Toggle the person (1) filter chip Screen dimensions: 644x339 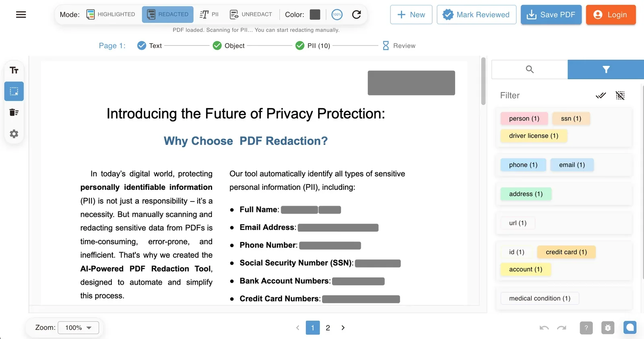(x=524, y=119)
